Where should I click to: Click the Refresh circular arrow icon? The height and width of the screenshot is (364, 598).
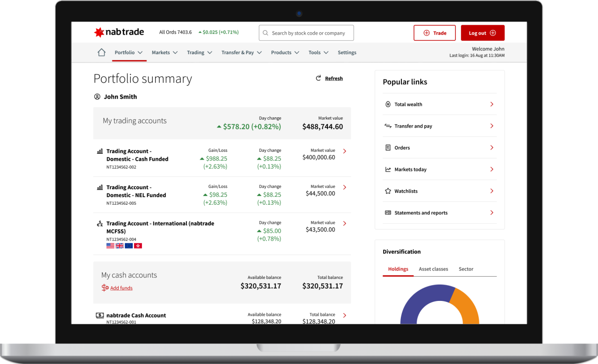[x=319, y=79]
